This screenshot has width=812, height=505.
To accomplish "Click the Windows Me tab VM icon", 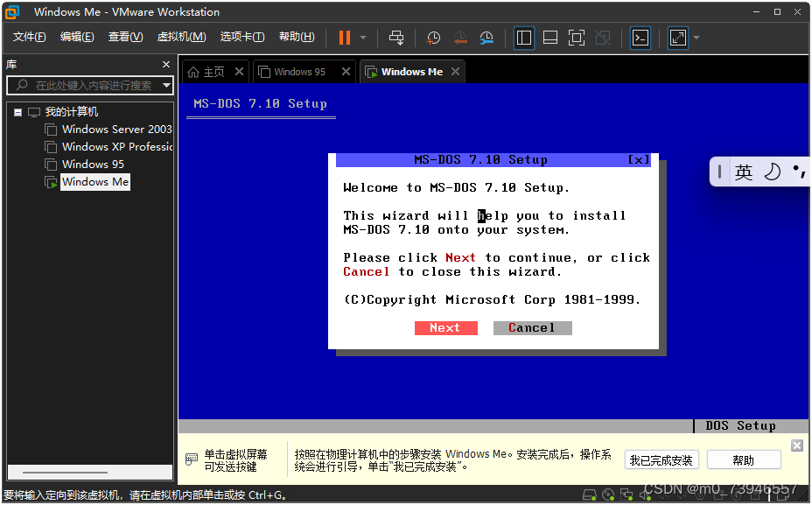I will click(x=371, y=72).
